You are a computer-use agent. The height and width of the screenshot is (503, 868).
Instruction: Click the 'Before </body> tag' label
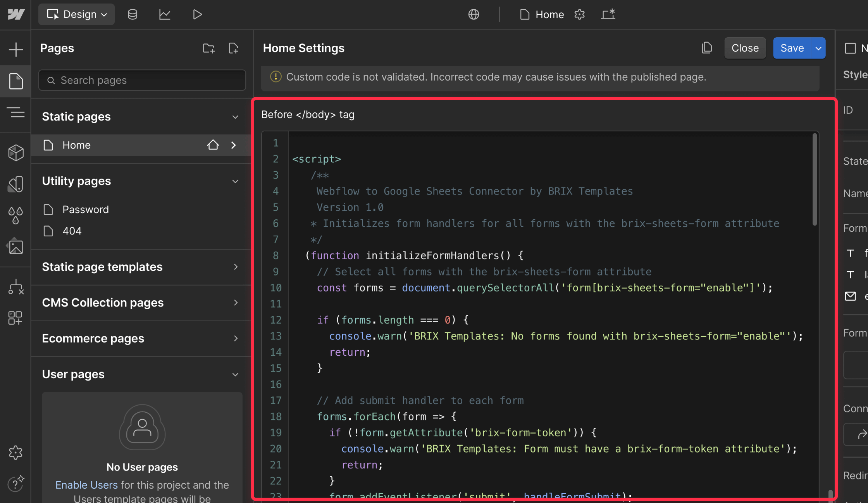point(308,115)
